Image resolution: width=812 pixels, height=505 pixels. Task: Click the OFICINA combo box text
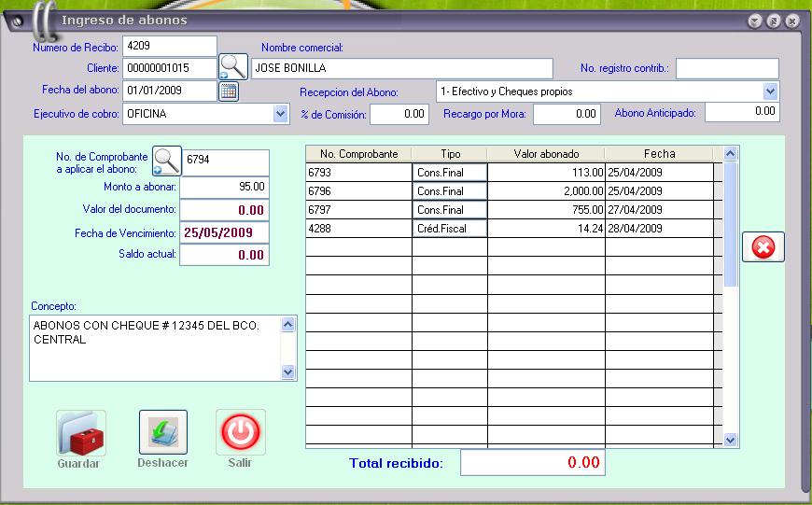tap(147, 114)
